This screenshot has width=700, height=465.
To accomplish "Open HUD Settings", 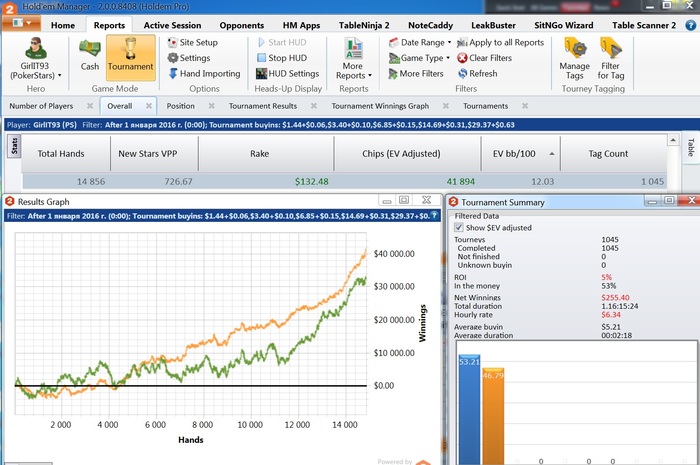I will (288, 74).
